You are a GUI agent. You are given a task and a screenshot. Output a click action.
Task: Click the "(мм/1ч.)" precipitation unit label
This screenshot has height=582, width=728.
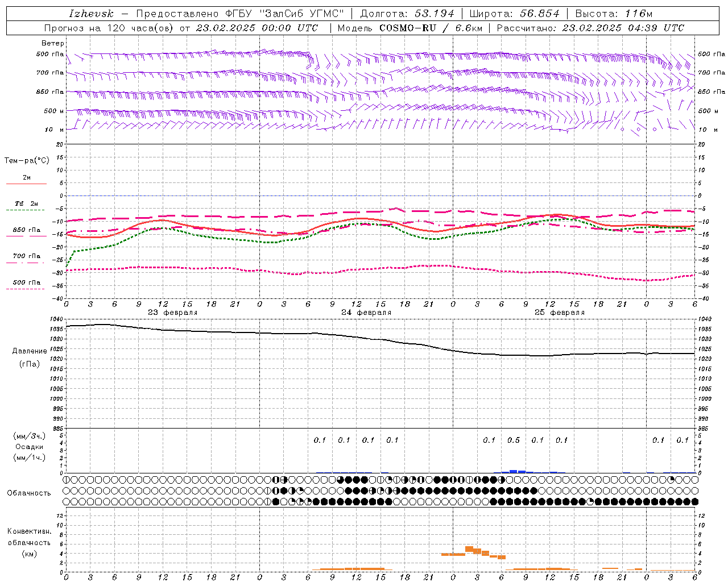coord(30,458)
